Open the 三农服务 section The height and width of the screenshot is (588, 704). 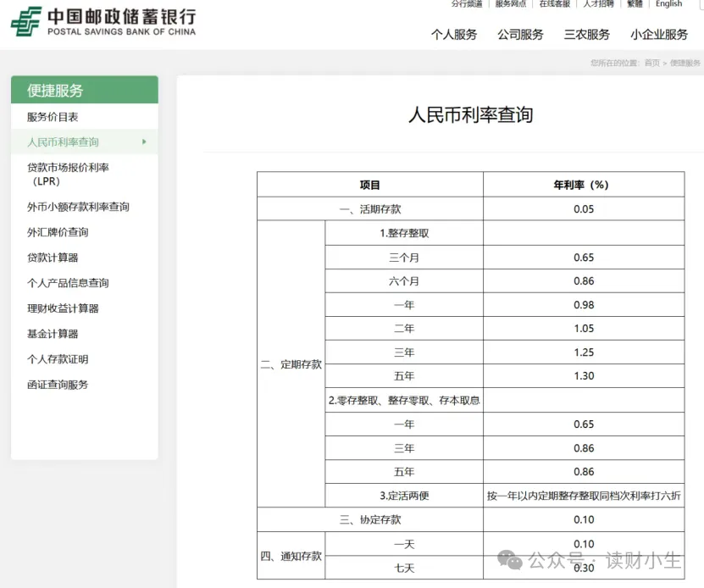[x=585, y=35]
